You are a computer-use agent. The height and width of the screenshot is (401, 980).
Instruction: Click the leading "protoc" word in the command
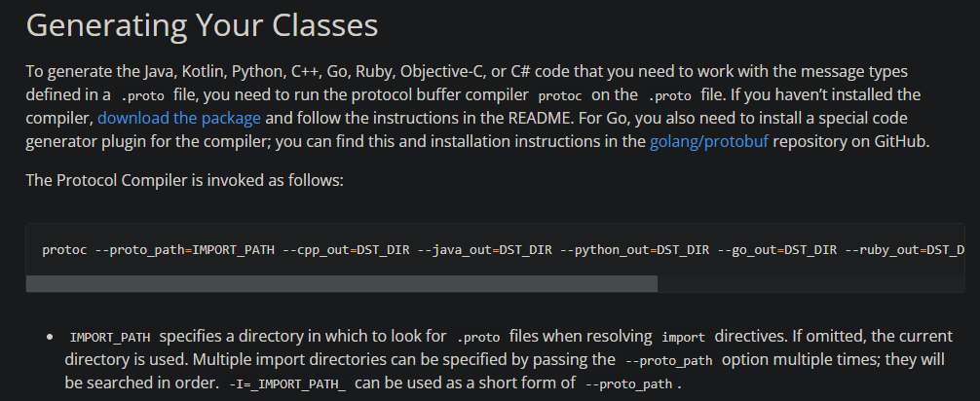64,250
